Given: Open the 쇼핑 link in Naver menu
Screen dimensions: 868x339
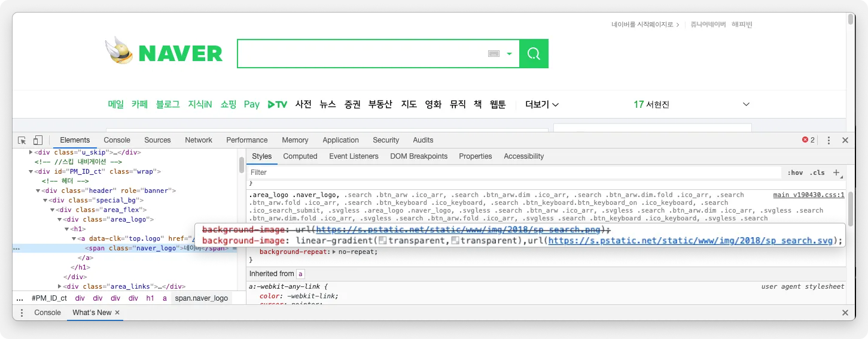Looking at the screenshot, I should (x=229, y=104).
